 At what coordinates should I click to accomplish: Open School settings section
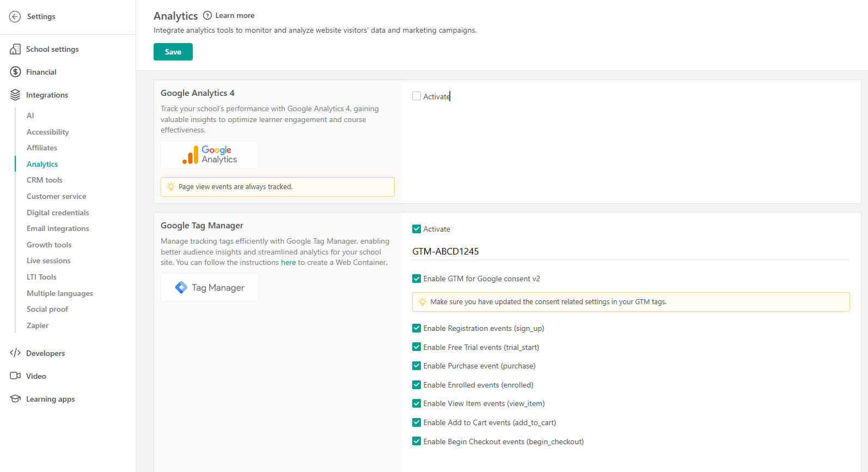tap(52, 49)
